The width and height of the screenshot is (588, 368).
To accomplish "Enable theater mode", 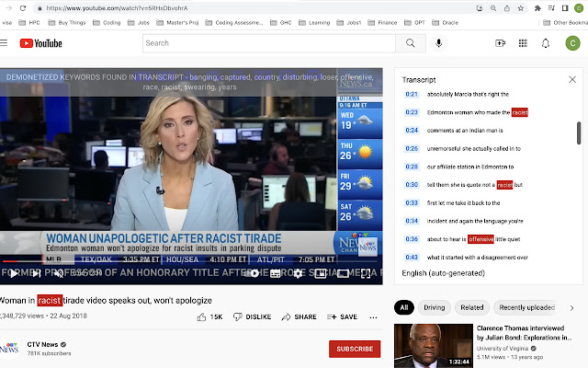I will [x=343, y=273].
